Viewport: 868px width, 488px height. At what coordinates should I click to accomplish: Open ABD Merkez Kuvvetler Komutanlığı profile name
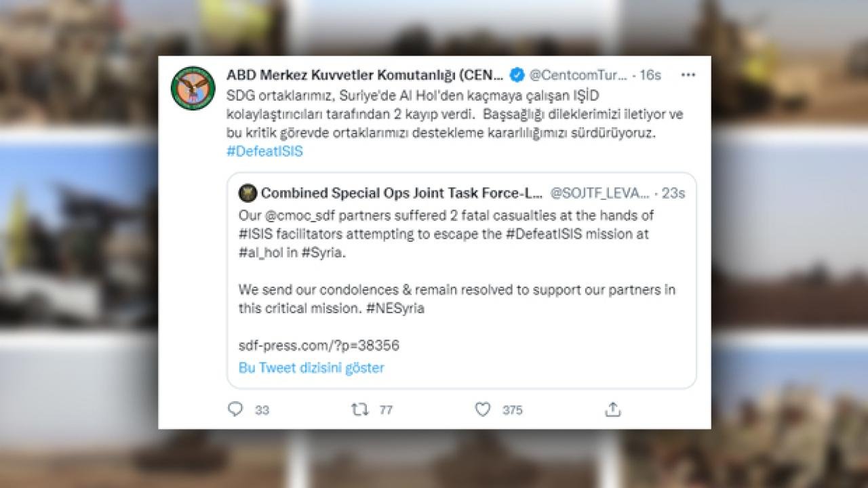[x=366, y=75]
